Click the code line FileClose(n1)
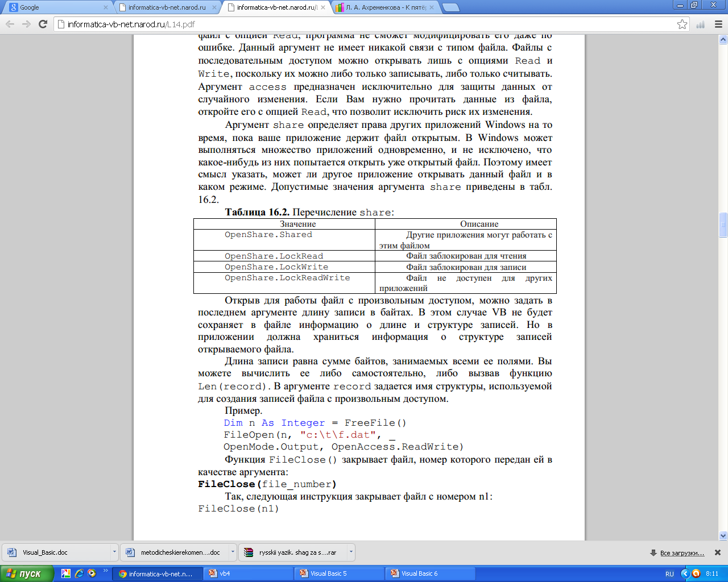Image resolution: width=728 pixels, height=582 pixels. [238, 509]
